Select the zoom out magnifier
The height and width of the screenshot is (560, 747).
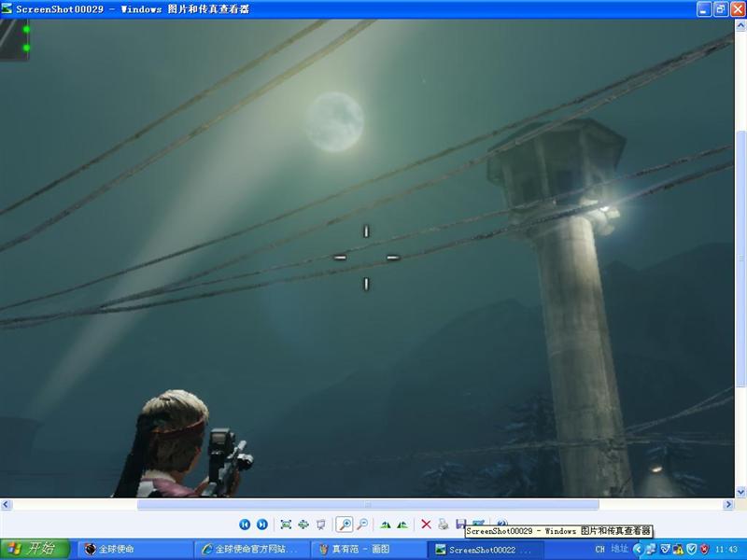[362, 525]
